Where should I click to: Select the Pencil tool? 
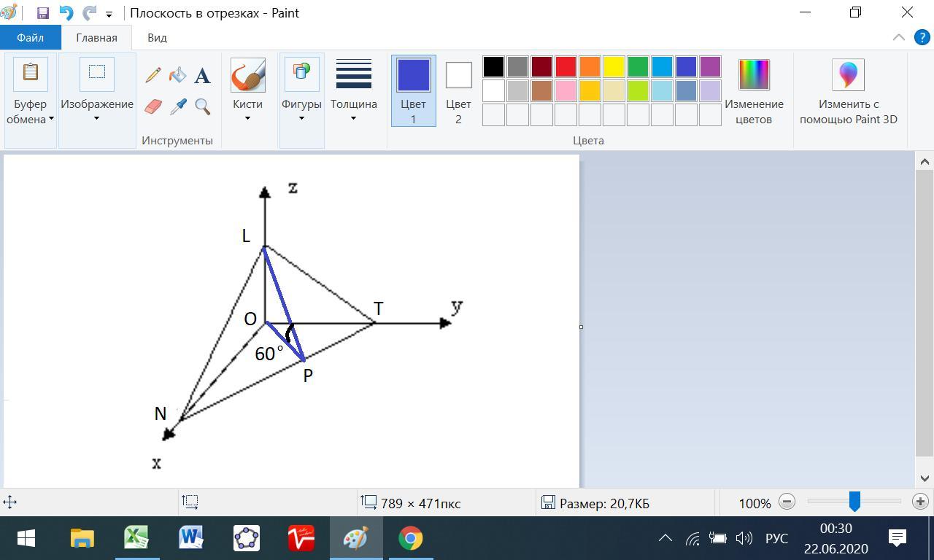[153, 75]
